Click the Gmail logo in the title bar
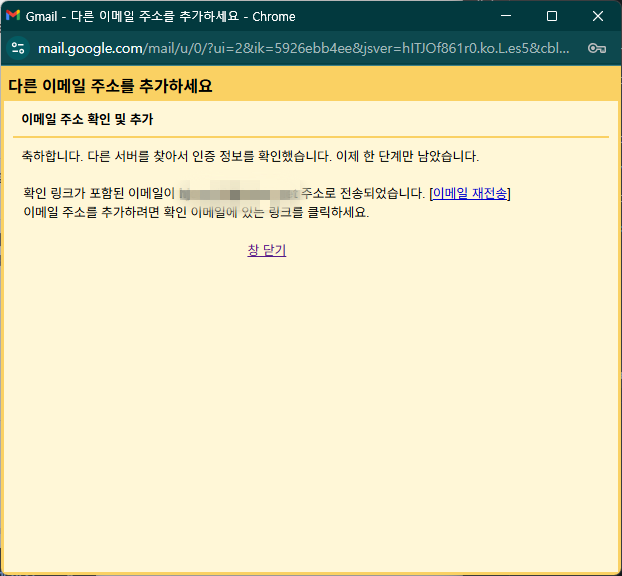Image resolution: width=622 pixels, height=576 pixels. (x=13, y=16)
